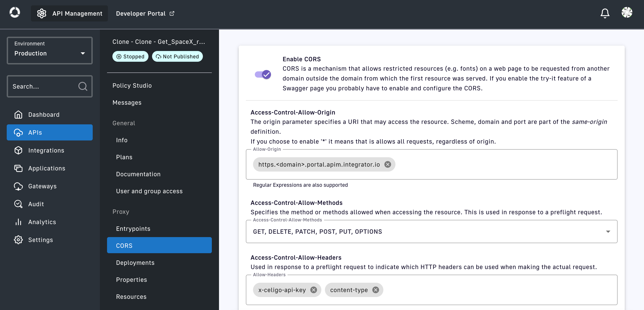Open the Entrypoints page
Image resolution: width=644 pixels, height=310 pixels.
coord(159,229)
